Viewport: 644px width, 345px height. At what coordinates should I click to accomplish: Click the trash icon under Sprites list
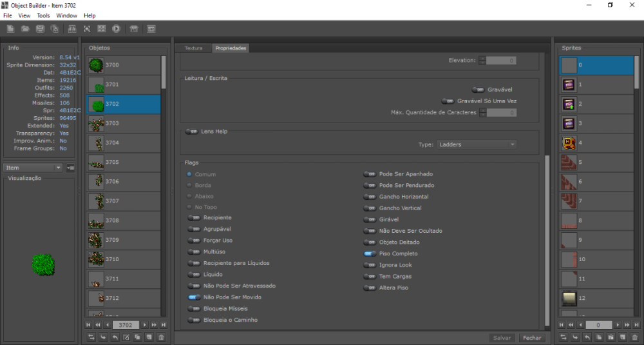pyautogui.click(x=633, y=337)
